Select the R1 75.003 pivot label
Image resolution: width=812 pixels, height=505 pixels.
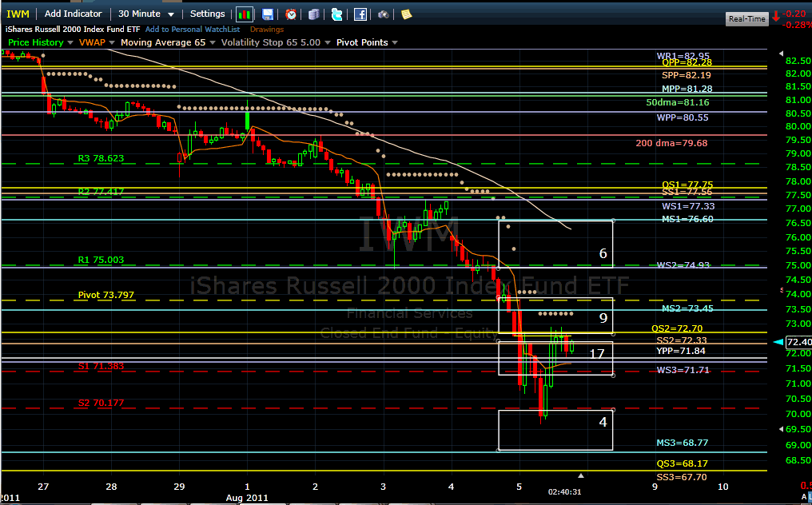[101, 260]
